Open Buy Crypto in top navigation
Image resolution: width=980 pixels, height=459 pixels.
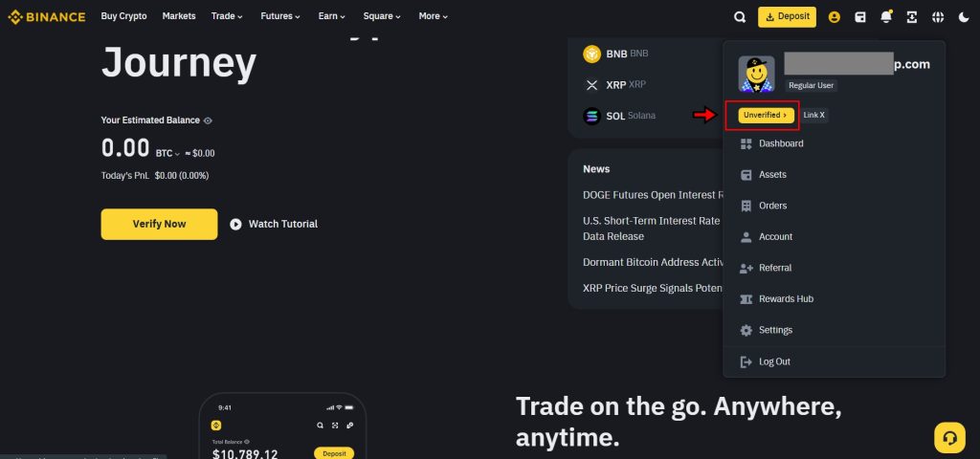click(123, 16)
